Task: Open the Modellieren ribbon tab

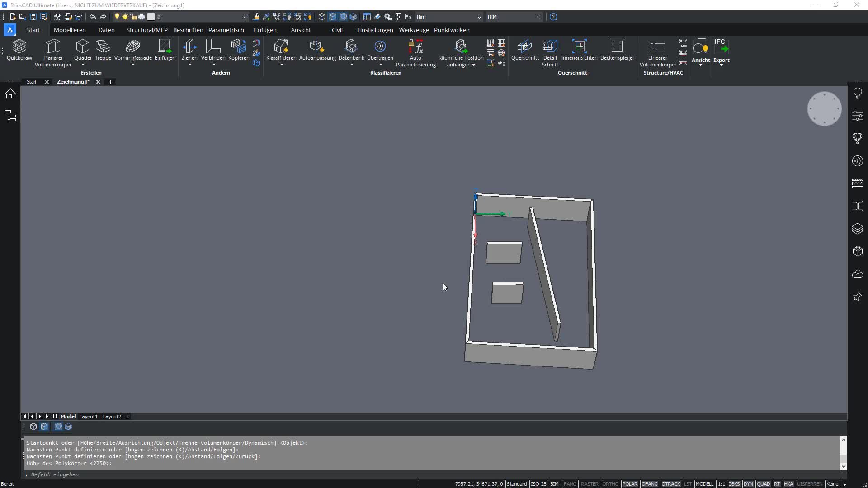Action: 70,30
